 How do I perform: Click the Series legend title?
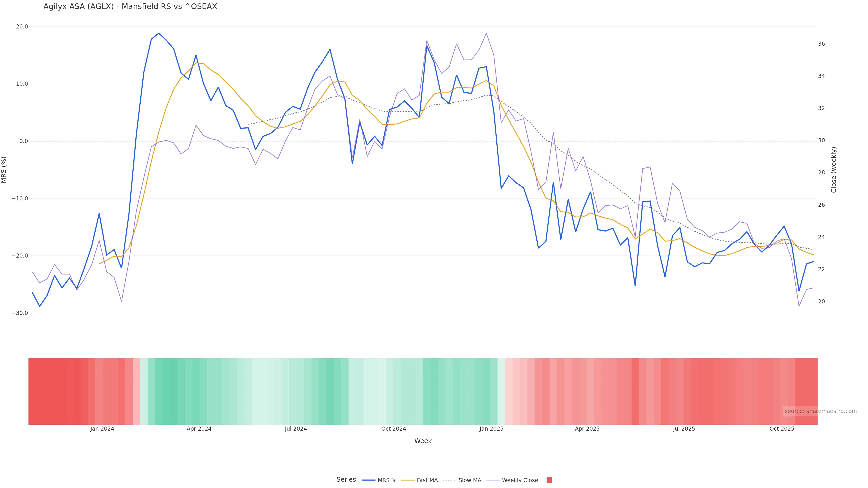pyautogui.click(x=346, y=480)
